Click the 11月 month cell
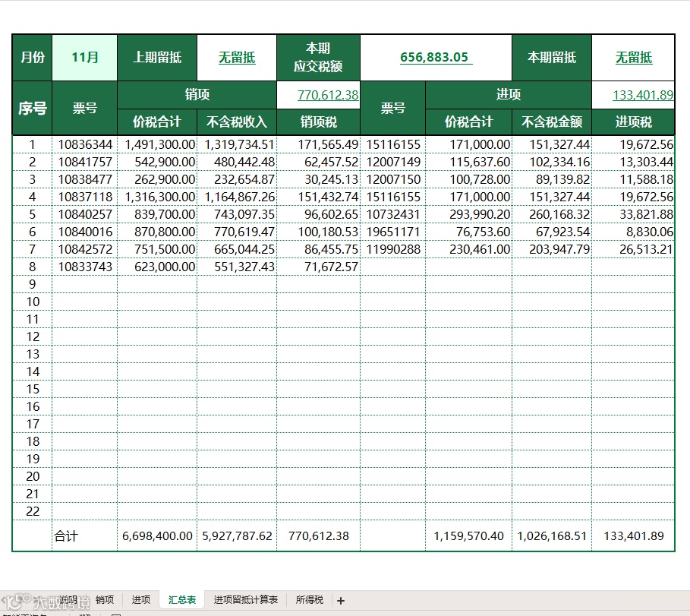The width and height of the screenshot is (690, 616). click(85, 57)
